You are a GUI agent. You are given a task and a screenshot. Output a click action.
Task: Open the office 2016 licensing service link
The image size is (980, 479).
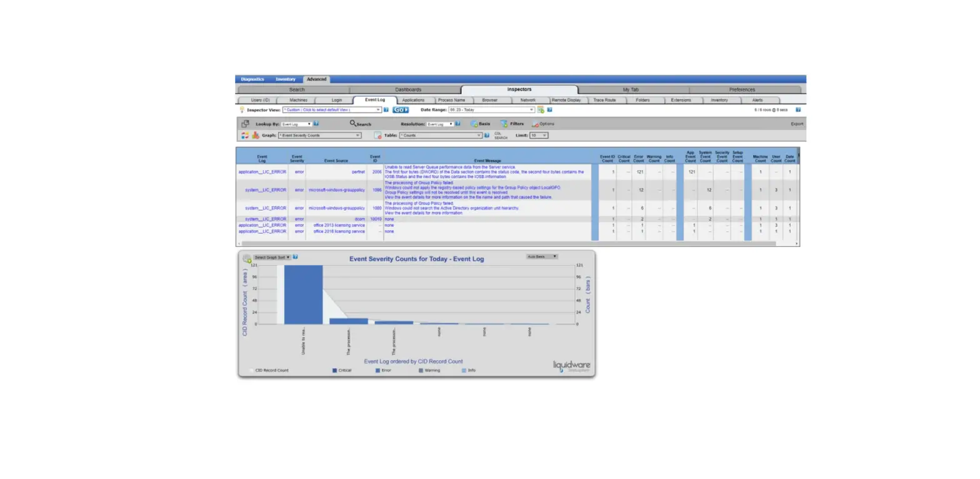click(x=339, y=231)
